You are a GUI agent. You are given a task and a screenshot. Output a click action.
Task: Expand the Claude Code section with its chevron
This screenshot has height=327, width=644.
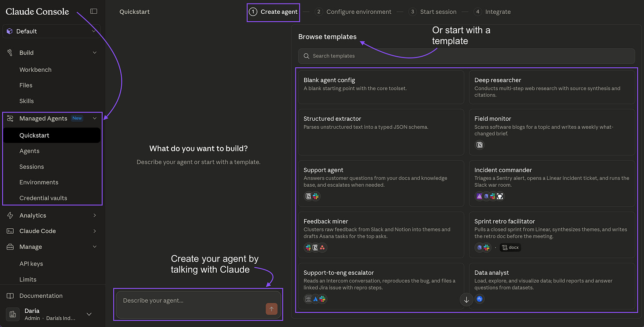pyautogui.click(x=94, y=231)
